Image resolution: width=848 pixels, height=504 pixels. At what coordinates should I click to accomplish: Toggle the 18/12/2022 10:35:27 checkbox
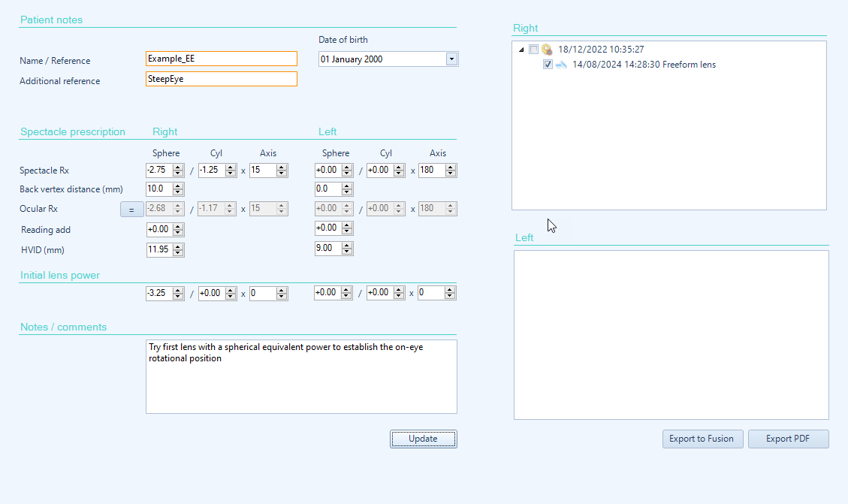533,50
